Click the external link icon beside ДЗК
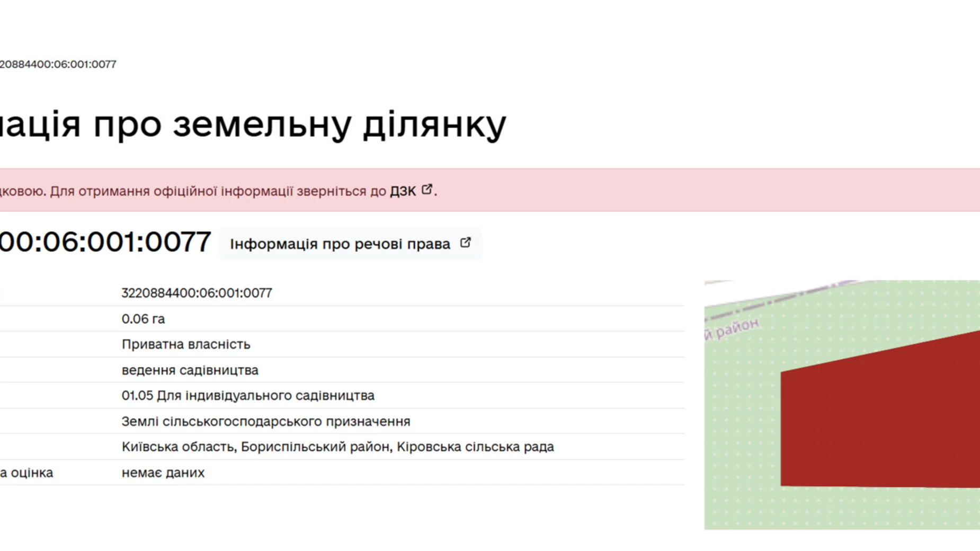Viewport: 980px width, 551px height. point(427,190)
